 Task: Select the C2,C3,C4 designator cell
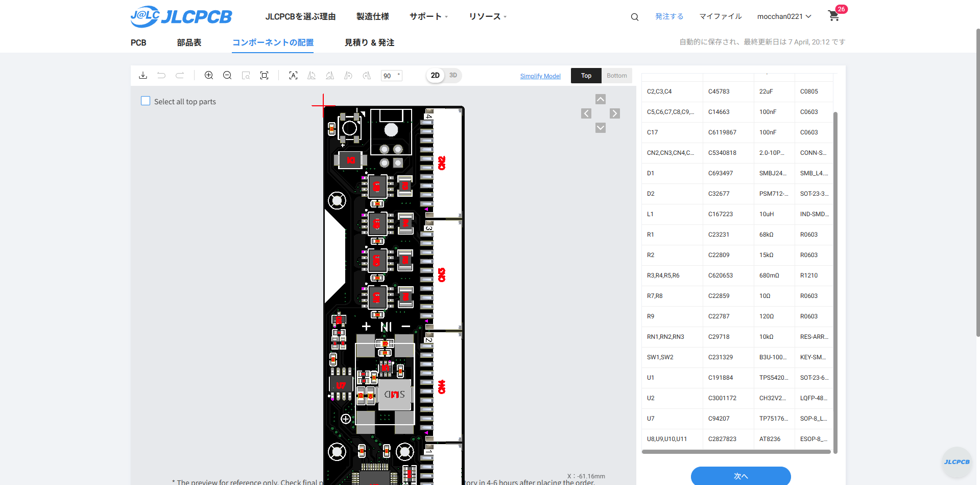coord(672,91)
